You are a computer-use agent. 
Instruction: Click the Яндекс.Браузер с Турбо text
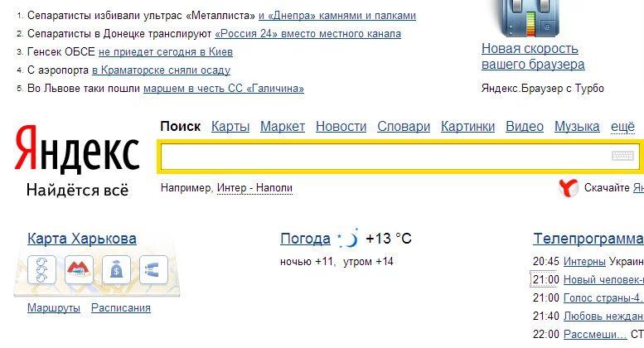pos(543,88)
